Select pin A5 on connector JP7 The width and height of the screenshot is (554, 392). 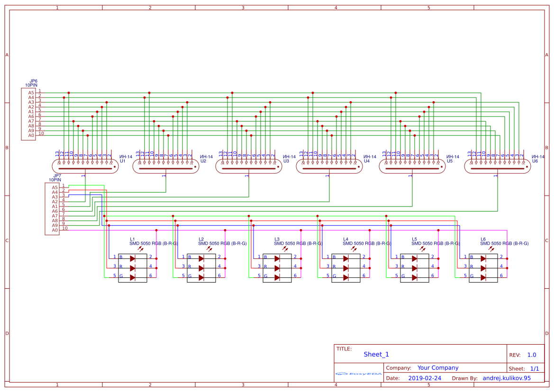[x=55, y=187]
